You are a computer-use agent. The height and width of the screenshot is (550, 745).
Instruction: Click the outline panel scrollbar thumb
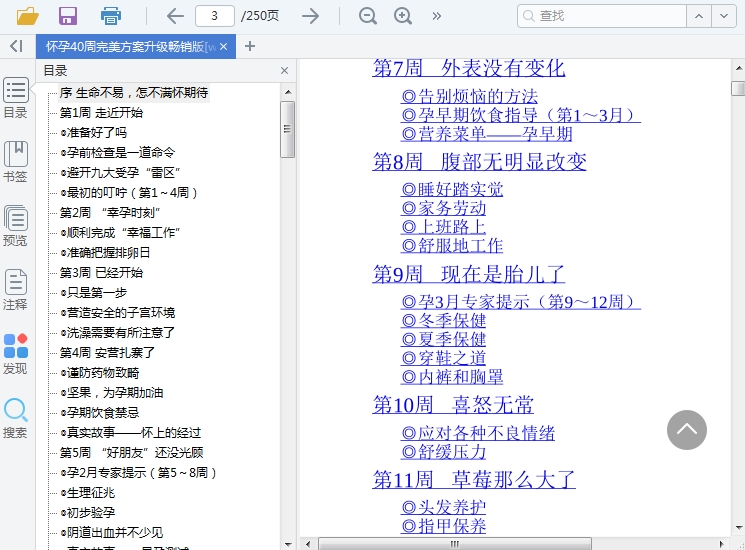[287, 129]
